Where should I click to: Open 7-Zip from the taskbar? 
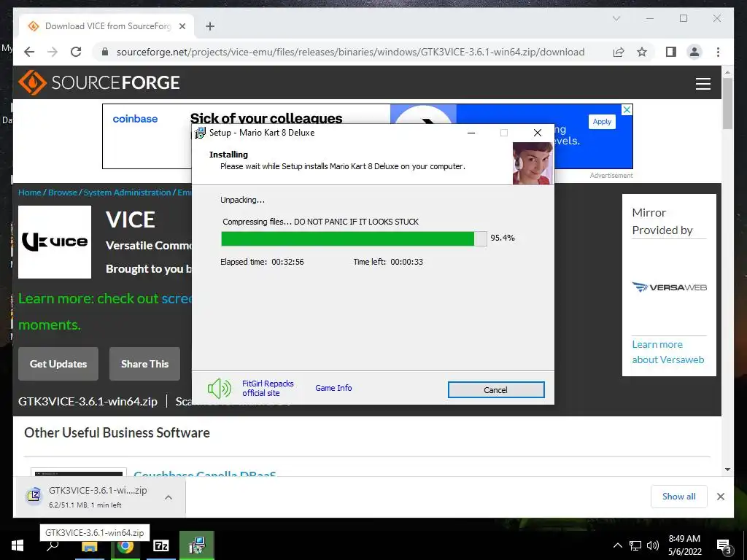tap(161, 545)
